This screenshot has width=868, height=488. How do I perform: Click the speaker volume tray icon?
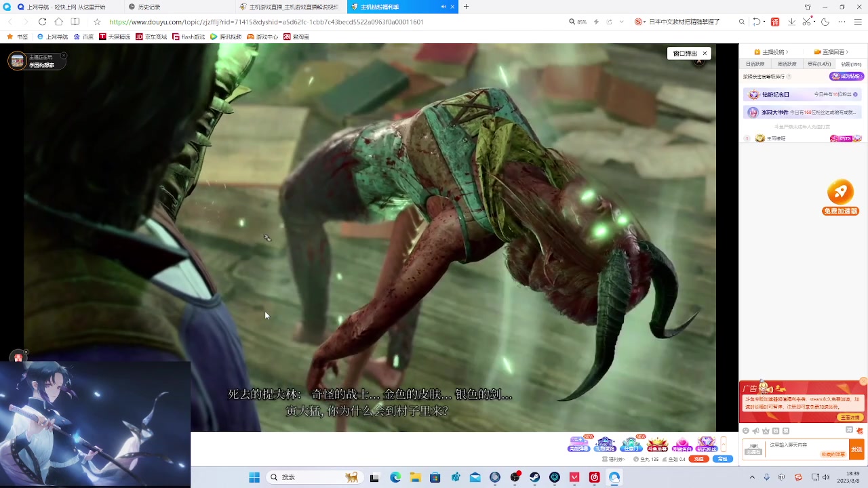(825, 477)
